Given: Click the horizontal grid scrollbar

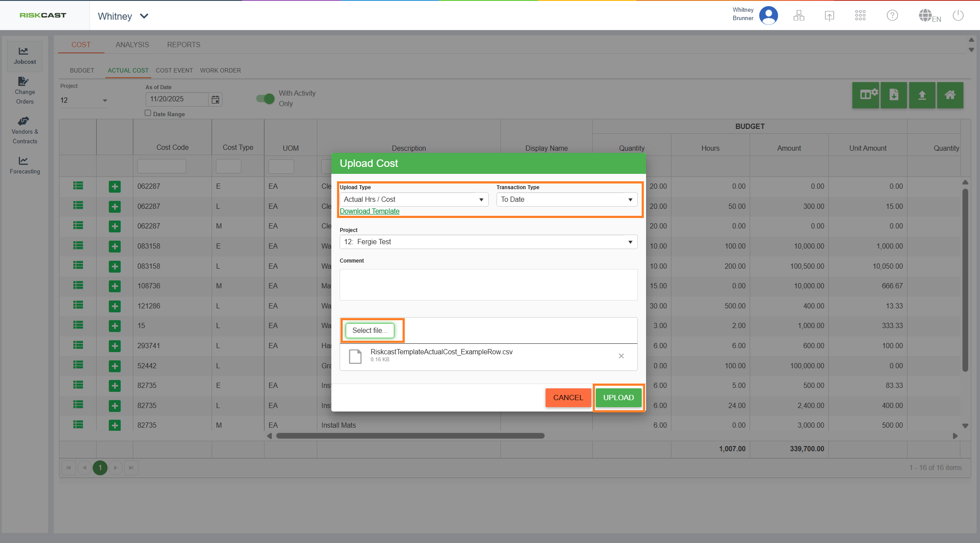Looking at the screenshot, I should [410, 436].
